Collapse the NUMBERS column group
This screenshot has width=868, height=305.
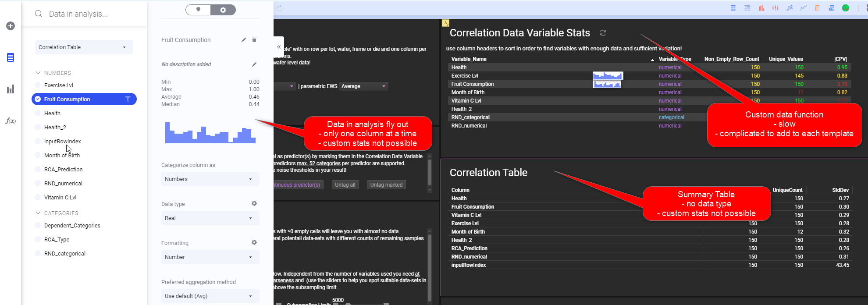pos(38,73)
